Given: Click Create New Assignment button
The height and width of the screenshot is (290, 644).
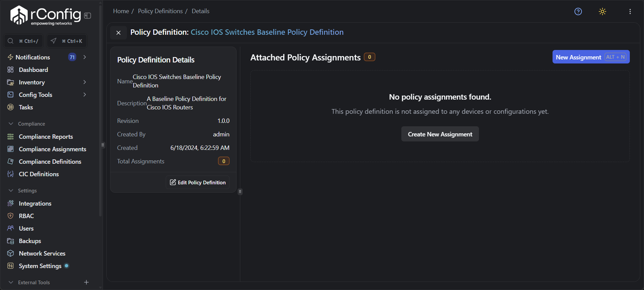Looking at the screenshot, I should (440, 134).
